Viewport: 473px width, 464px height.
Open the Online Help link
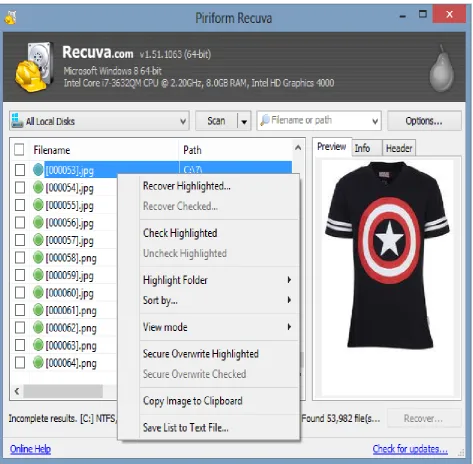30,449
